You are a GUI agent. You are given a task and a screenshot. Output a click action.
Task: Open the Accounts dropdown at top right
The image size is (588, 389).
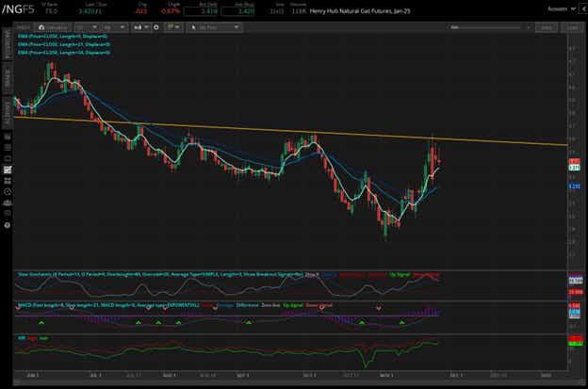tap(561, 8)
